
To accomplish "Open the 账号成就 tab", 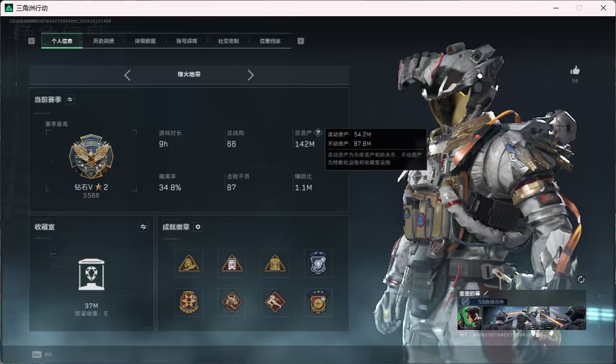I will 187,41.
